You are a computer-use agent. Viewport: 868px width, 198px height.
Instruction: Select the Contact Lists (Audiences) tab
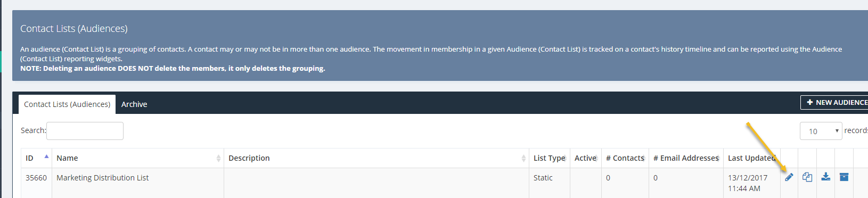(67, 104)
